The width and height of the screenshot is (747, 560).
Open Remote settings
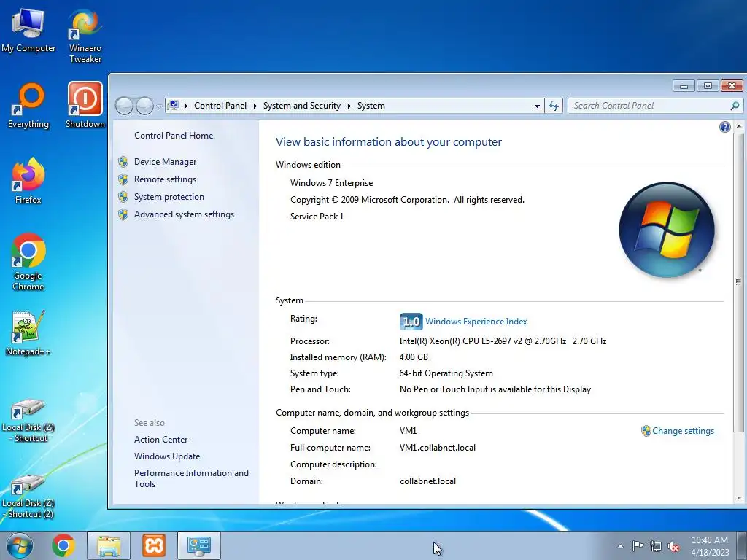[165, 179]
